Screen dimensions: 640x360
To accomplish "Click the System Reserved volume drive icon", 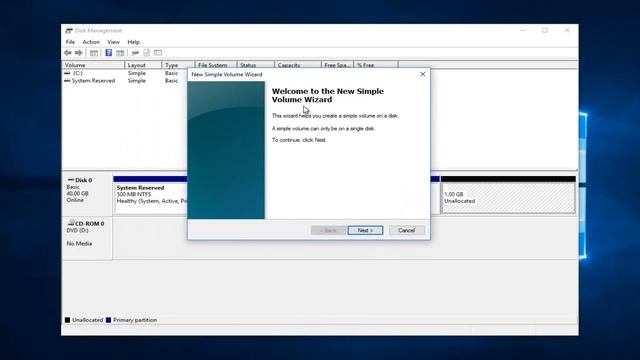I will (x=67, y=81).
